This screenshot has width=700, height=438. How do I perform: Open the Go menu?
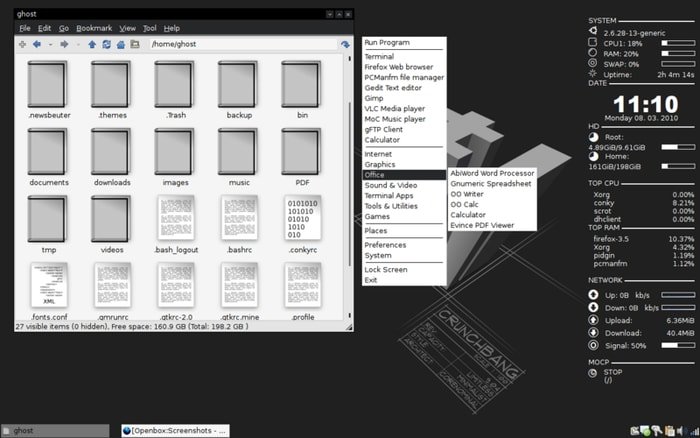point(64,28)
